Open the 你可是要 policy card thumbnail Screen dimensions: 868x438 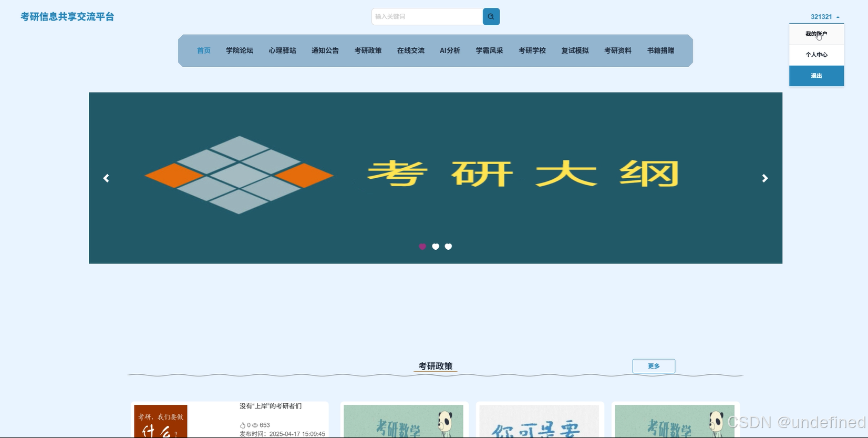click(x=539, y=421)
